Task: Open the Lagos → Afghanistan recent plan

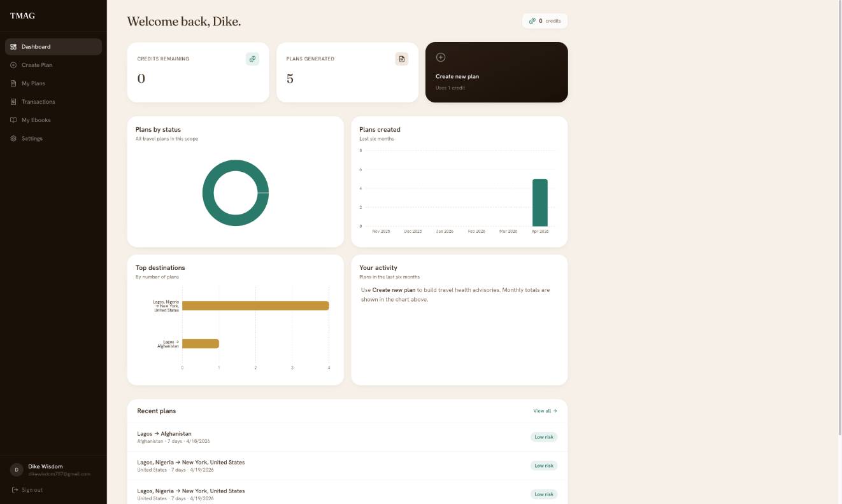Action: click(347, 437)
